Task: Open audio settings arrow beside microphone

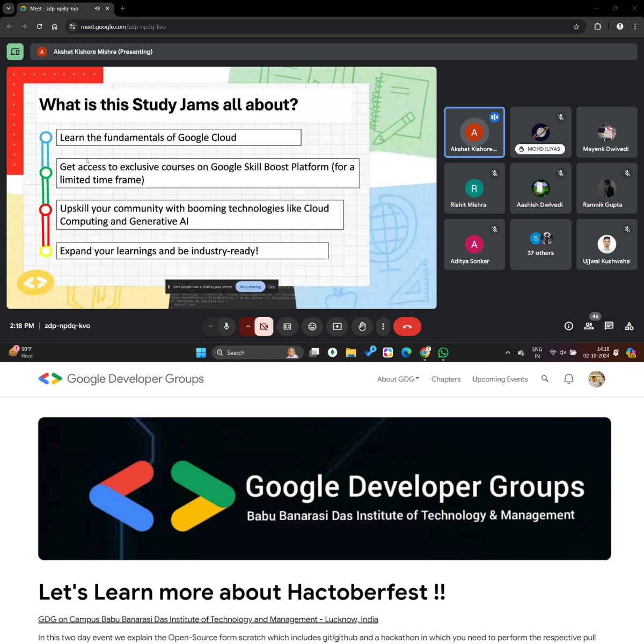Action: [x=210, y=326]
